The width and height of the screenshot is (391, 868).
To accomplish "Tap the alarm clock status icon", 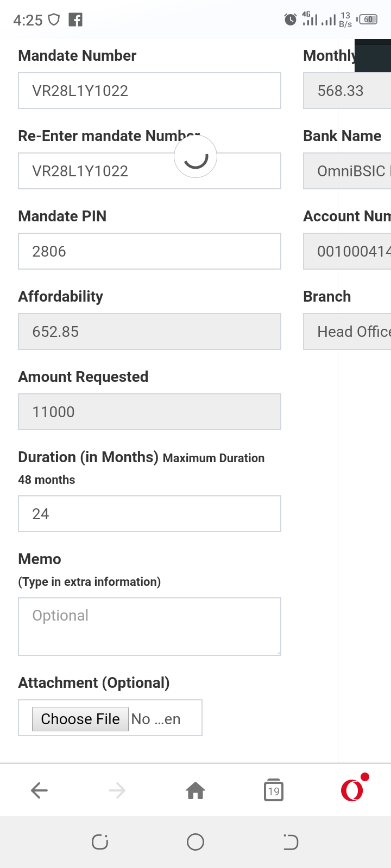I will tap(291, 20).
